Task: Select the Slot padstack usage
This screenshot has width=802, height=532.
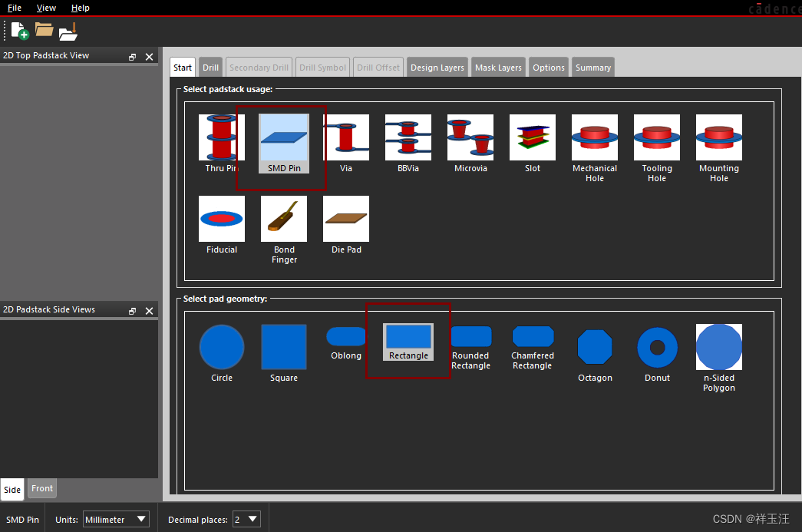Action: (533, 138)
